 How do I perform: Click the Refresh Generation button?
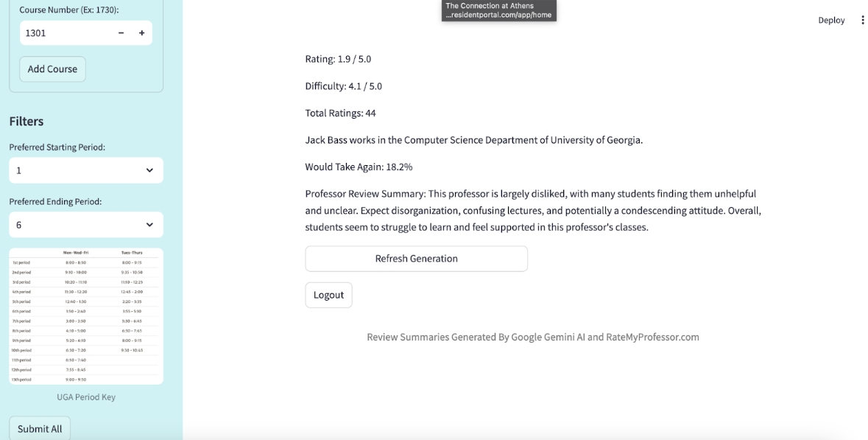[416, 259]
